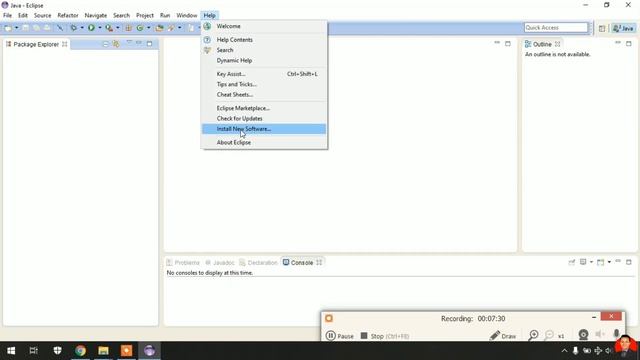The image size is (640, 360).
Task: Choose Check for Updates menu item
Action: [x=264, y=118]
